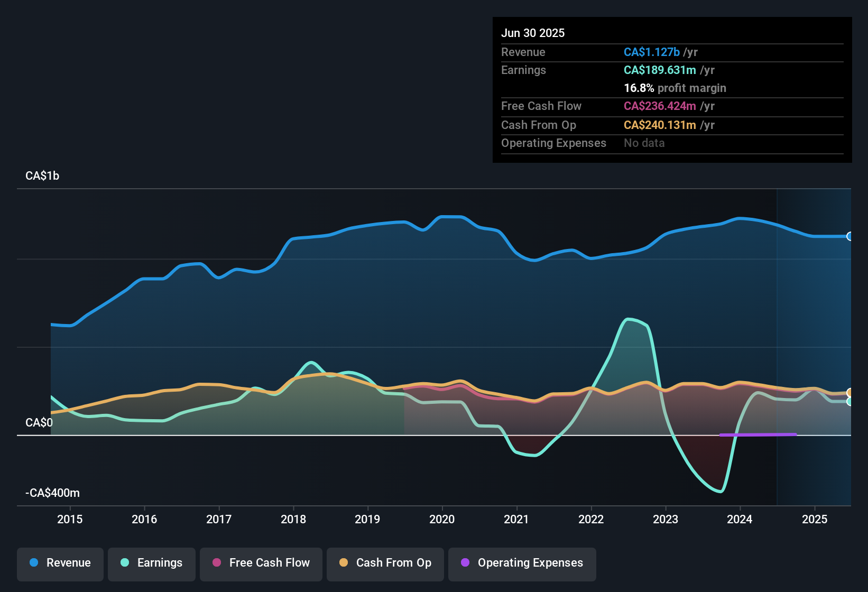Click the teal Earnings legend dot
The width and height of the screenshot is (868, 592).
[125, 562]
